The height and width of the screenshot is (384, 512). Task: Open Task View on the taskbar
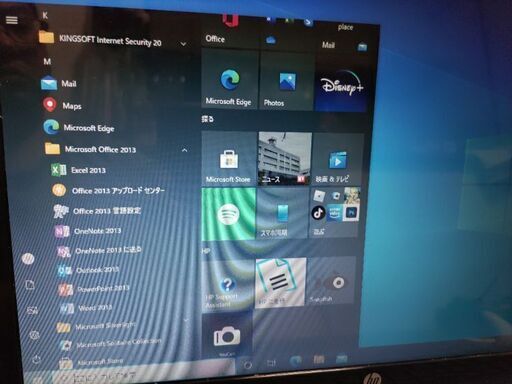[x=272, y=363]
